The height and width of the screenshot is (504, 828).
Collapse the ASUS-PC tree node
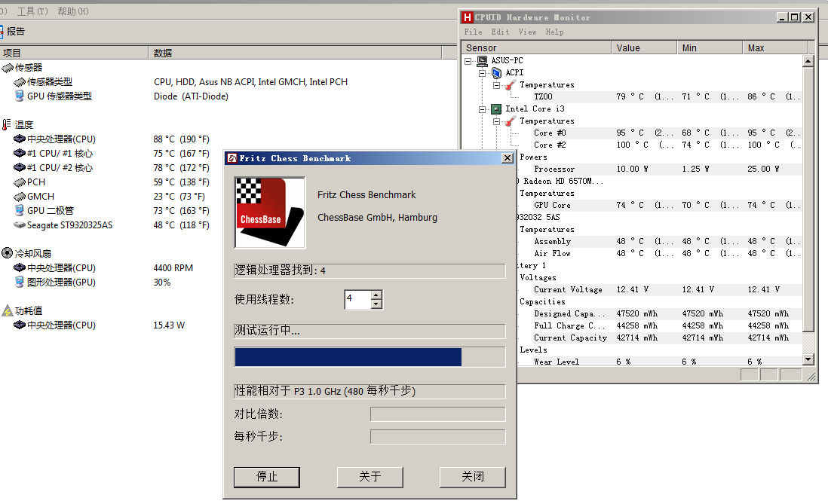point(468,61)
